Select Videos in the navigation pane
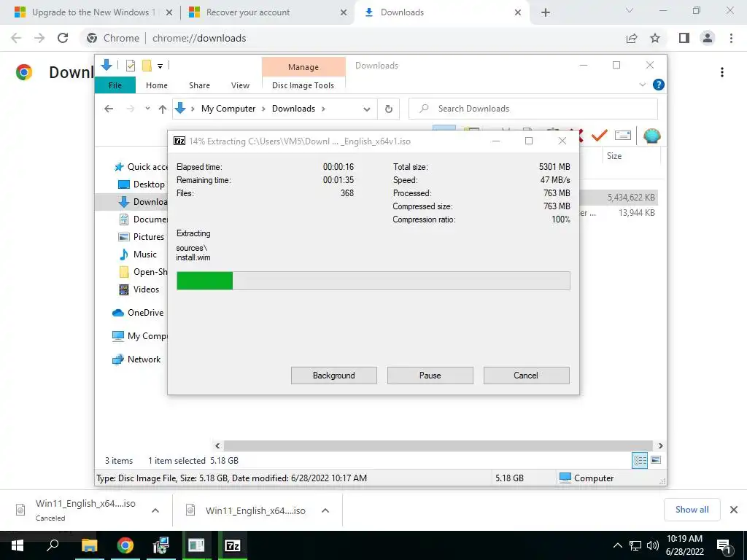Screen dimensions: 747x560 [139, 289]
